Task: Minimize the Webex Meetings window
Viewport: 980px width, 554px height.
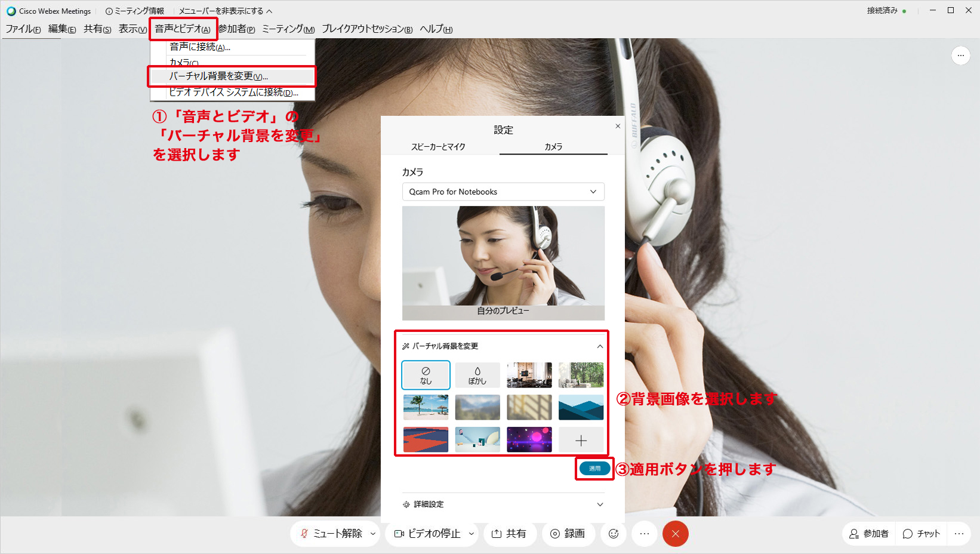Action: coord(933,10)
